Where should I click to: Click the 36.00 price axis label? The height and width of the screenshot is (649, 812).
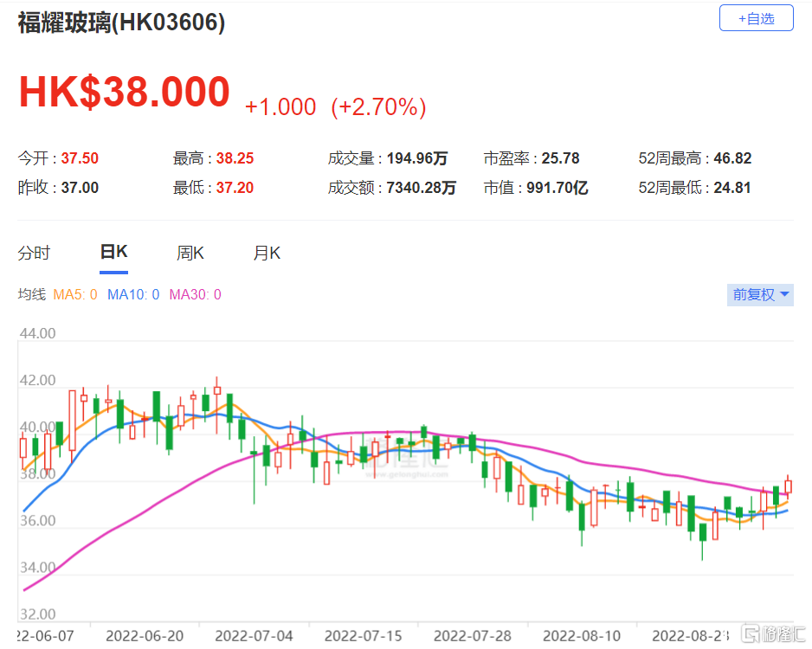pos(37,521)
